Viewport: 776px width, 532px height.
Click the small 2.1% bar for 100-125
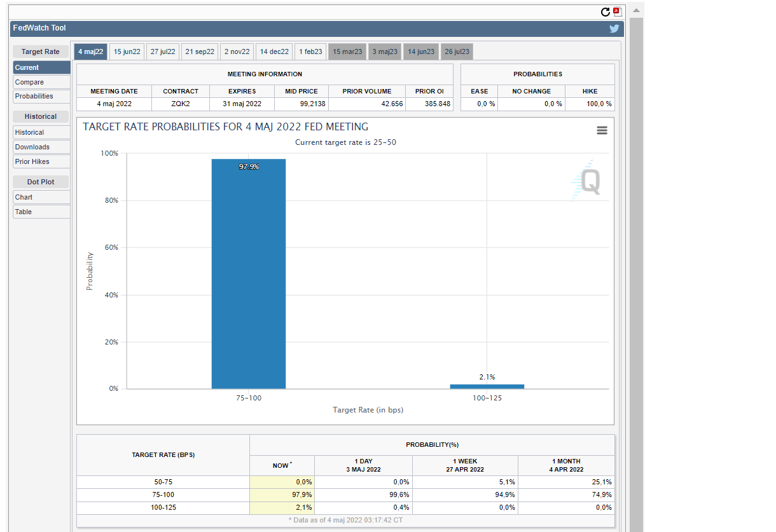487,386
